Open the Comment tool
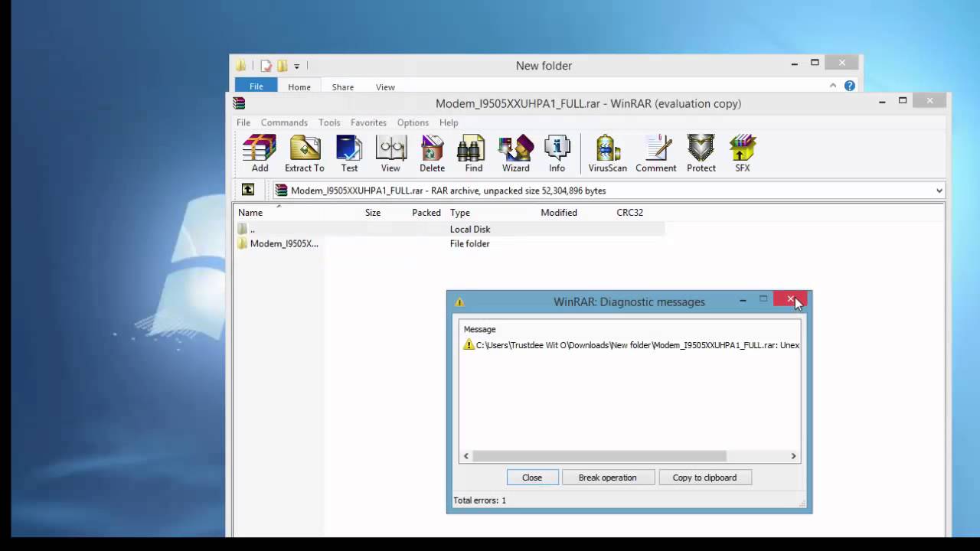980x551 pixels. point(656,154)
